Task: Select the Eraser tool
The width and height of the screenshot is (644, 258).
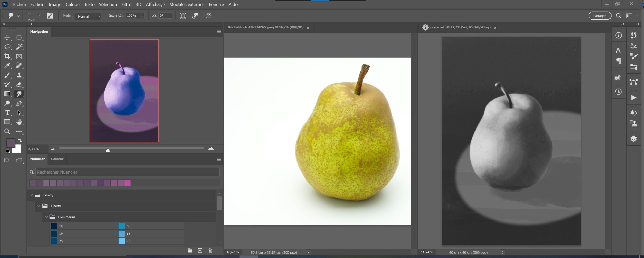Action: pos(19,84)
